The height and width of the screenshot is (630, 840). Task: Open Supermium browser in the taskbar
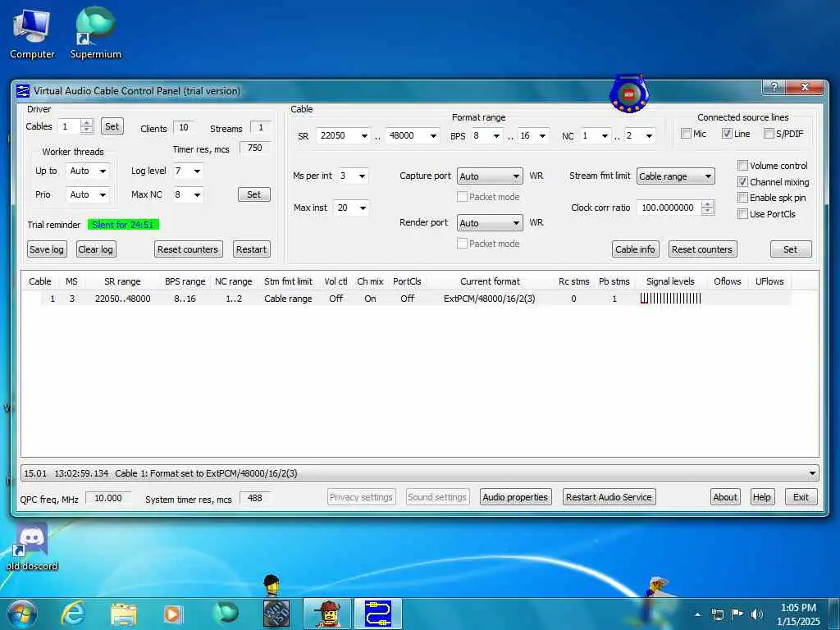pos(225,614)
